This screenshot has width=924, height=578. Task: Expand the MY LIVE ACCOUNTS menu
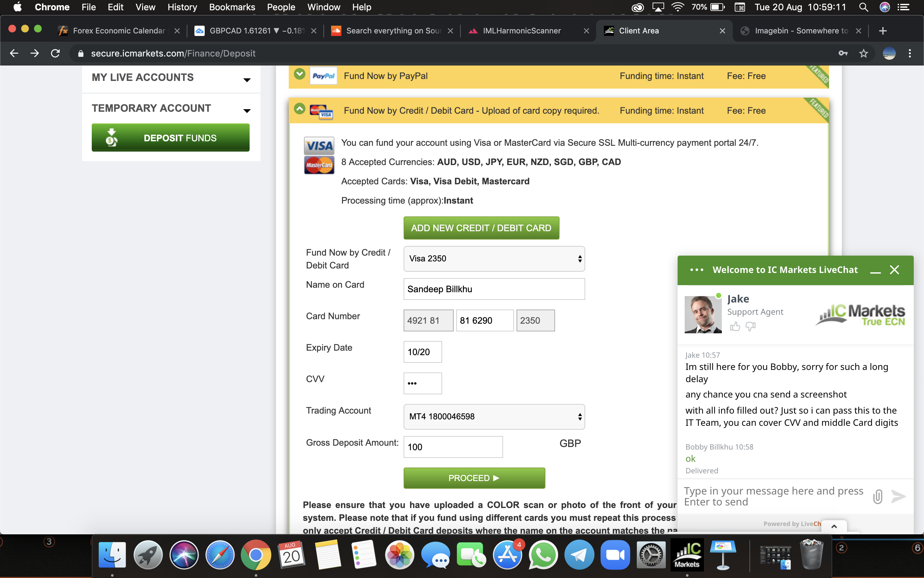pyautogui.click(x=247, y=80)
